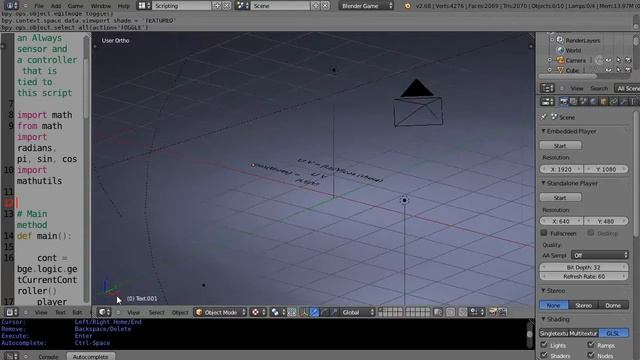640x360 pixels.
Task: Click the Info editor type icon
Action: [x=11, y=6]
